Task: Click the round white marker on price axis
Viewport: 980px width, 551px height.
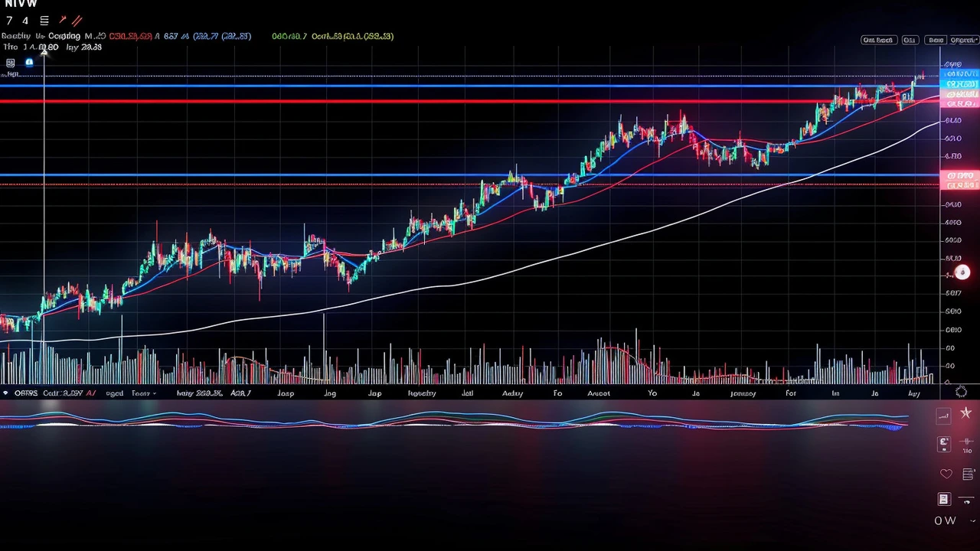Action: [x=962, y=272]
